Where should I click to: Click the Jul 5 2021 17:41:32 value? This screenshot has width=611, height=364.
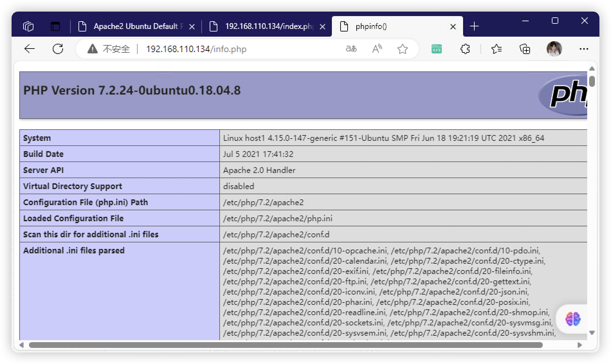(x=258, y=154)
